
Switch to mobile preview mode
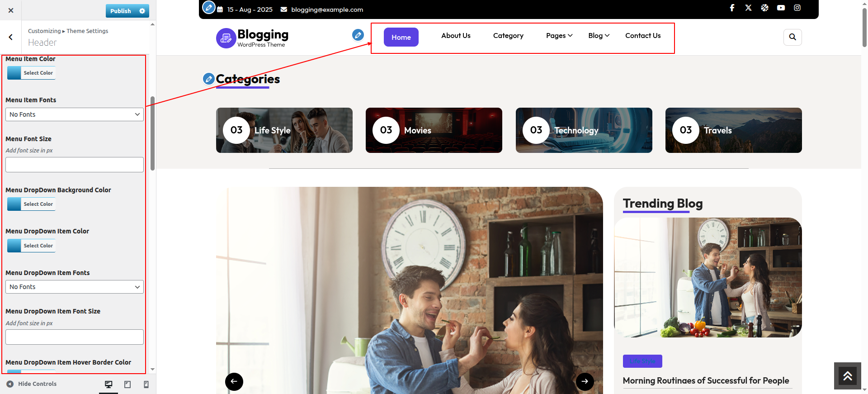tap(146, 385)
